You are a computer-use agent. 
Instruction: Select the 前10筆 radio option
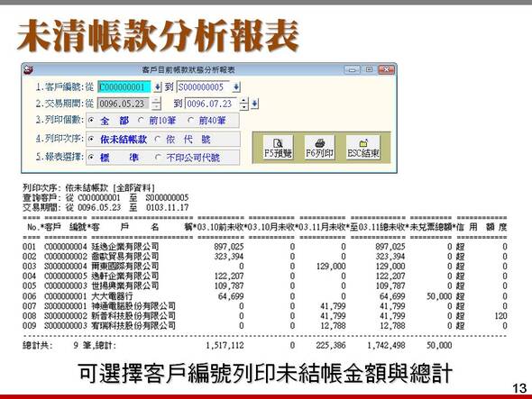coord(141,121)
